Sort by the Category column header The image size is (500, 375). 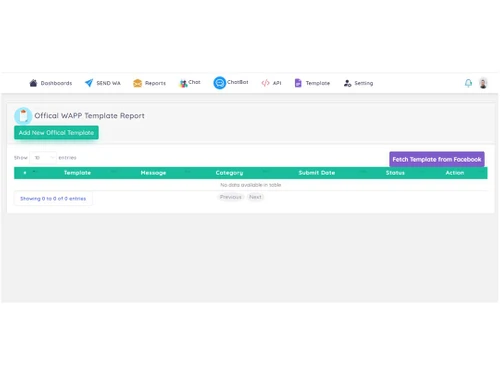pos(229,173)
